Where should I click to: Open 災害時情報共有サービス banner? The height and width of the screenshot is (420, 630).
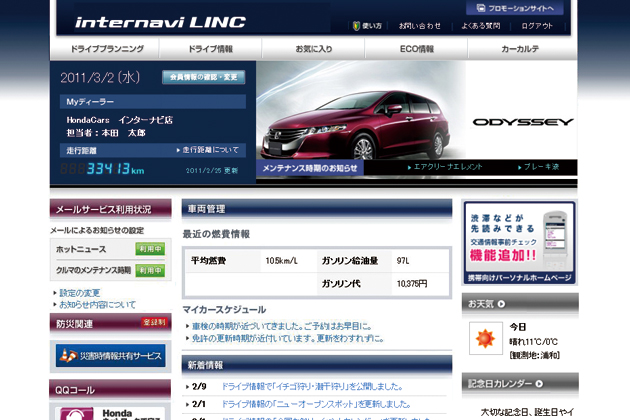coord(110,355)
